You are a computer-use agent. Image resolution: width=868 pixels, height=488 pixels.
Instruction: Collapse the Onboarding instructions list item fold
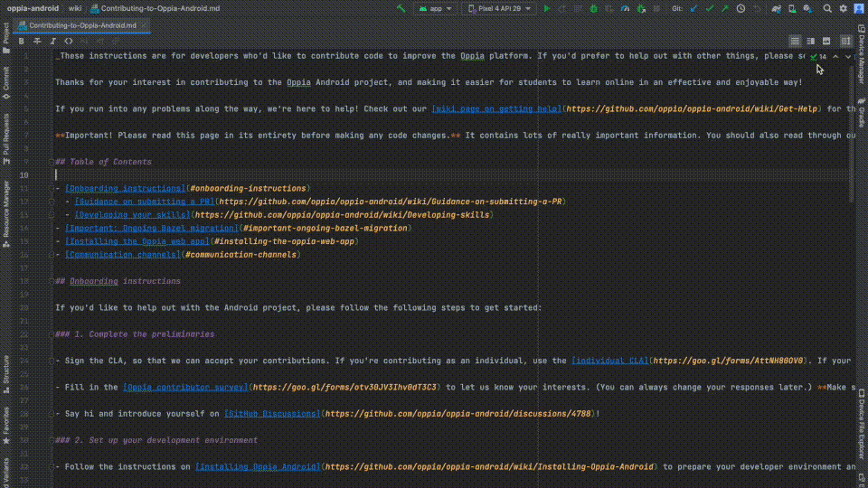click(x=51, y=189)
